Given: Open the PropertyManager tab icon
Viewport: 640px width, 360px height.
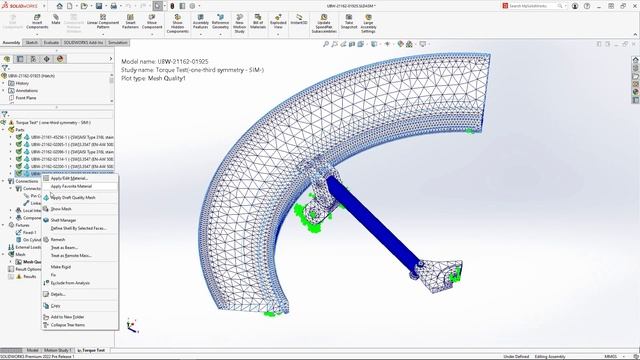Looking at the screenshot, I should pyautogui.click(x=20, y=59).
